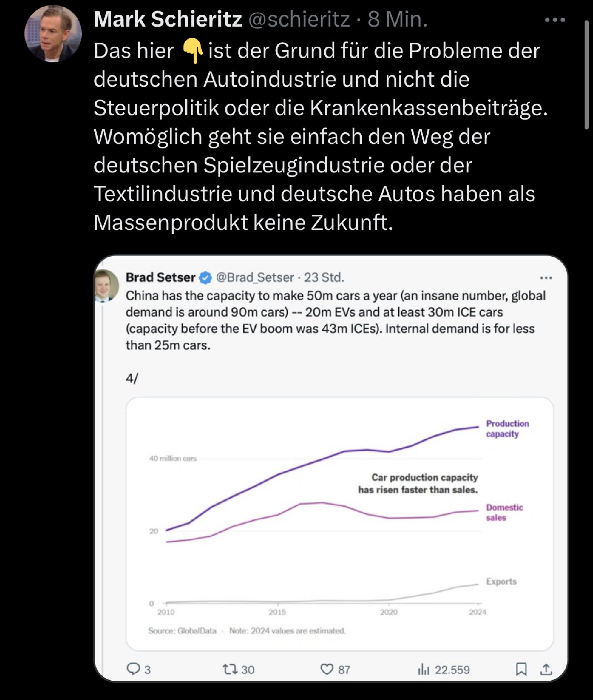Click the share upload icon
This screenshot has height=700, width=593.
546,669
